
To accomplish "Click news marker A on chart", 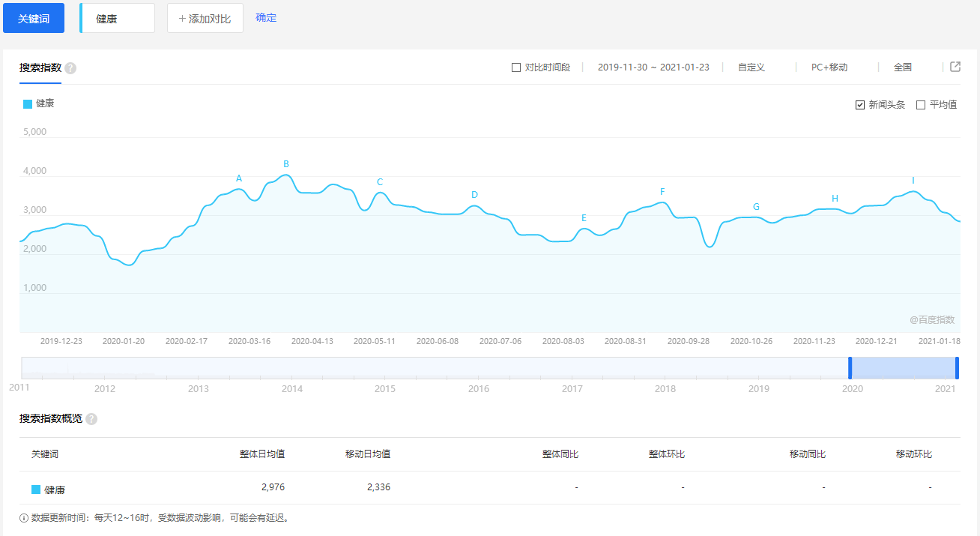I will coord(239,178).
